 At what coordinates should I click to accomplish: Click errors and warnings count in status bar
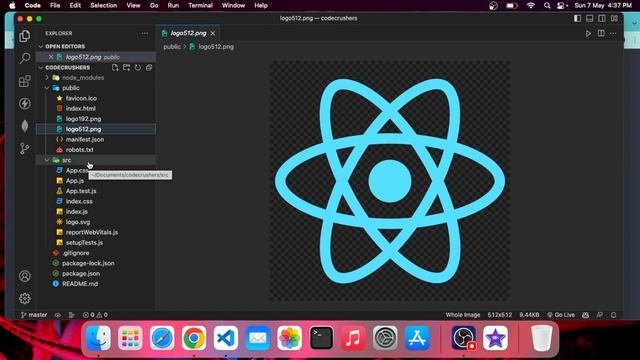point(95,315)
